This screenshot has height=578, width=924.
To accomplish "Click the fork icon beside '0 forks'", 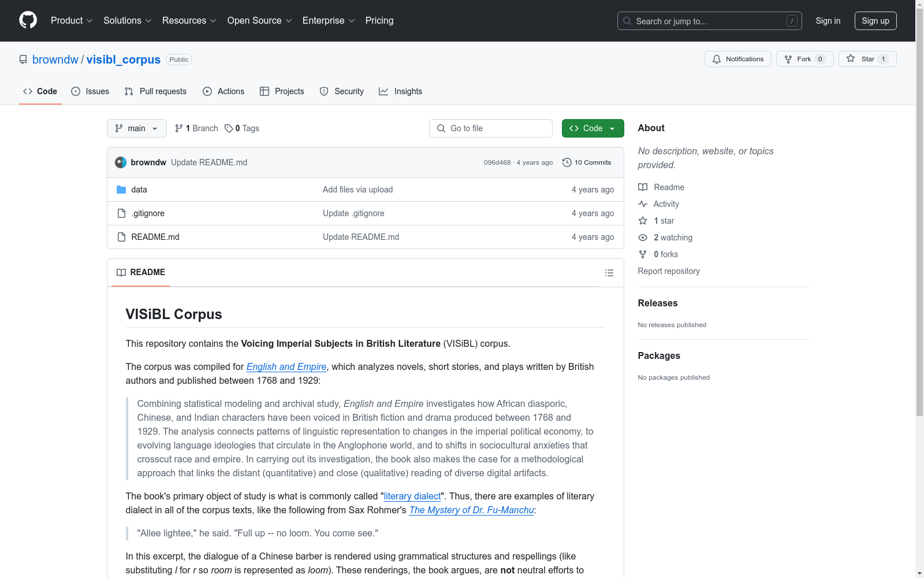I will [643, 254].
